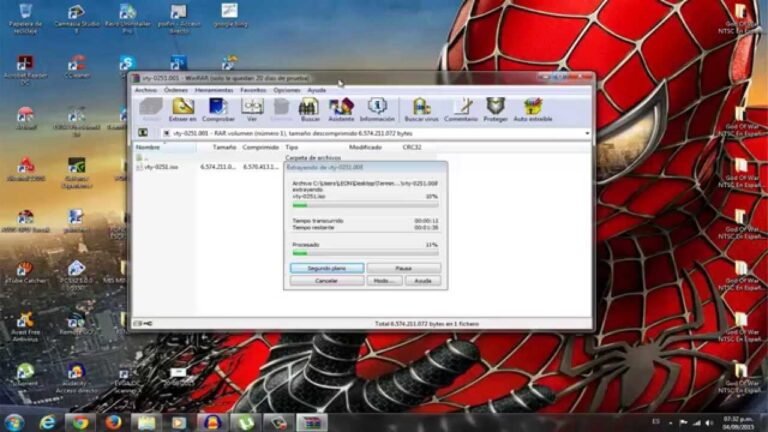This screenshot has width=768, height=432.
Task: Click the Comprobar toolbar icon
Action: [218, 109]
